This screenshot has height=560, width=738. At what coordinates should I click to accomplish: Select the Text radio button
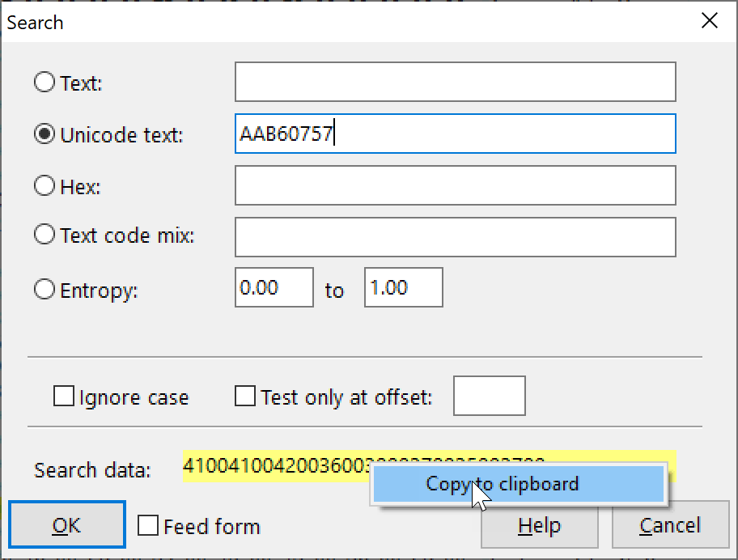coord(45,83)
